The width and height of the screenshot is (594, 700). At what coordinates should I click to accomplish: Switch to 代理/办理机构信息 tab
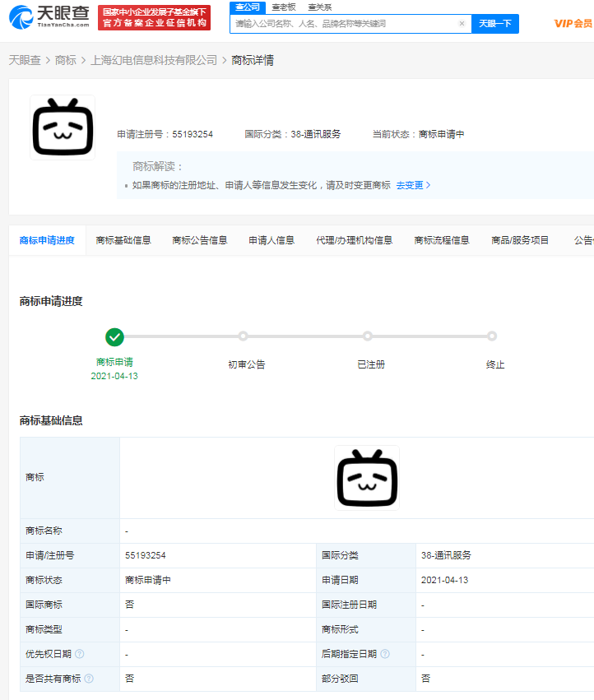pyautogui.click(x=354, y=241)
